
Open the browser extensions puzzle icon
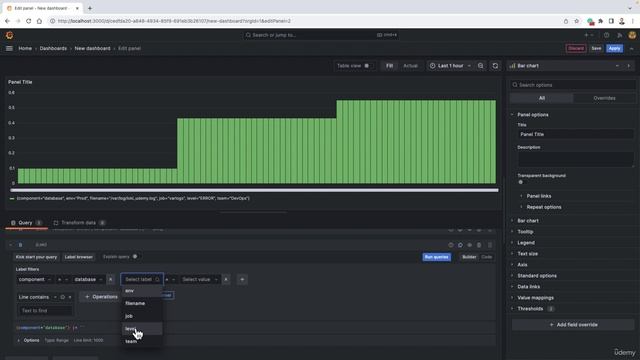(x=600, y=21)
